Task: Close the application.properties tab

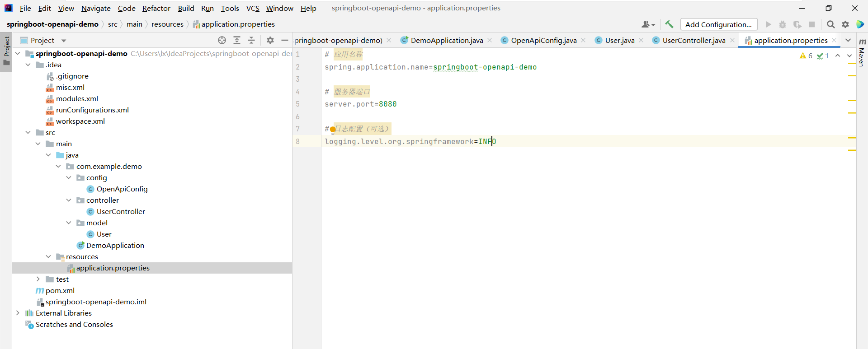Action: pos(834,40)
